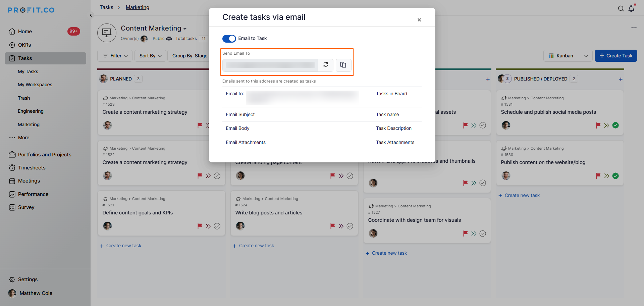Open Settings in the sidebar
The height and width of the screenshot is (306, 644).
[x=23, y=279]
